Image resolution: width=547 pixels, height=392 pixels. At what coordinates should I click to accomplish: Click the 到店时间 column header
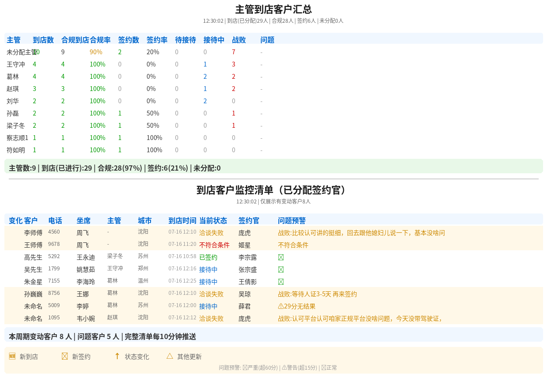[x=182, y=221]
